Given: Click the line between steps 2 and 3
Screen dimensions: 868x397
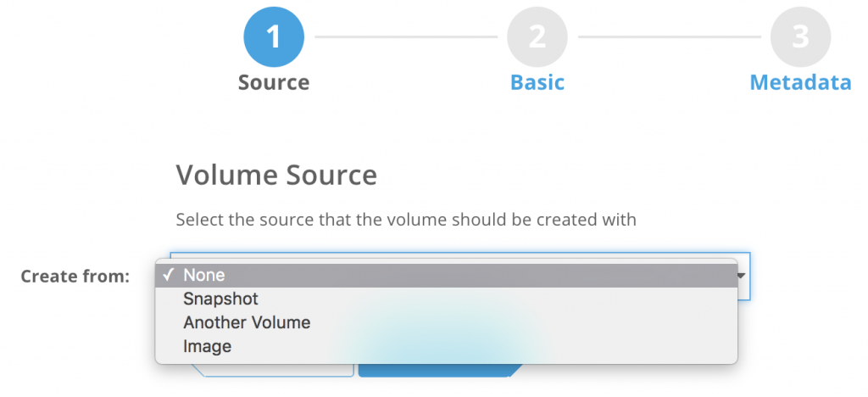Looking at the screenshot, I should [x=669, y=36].
